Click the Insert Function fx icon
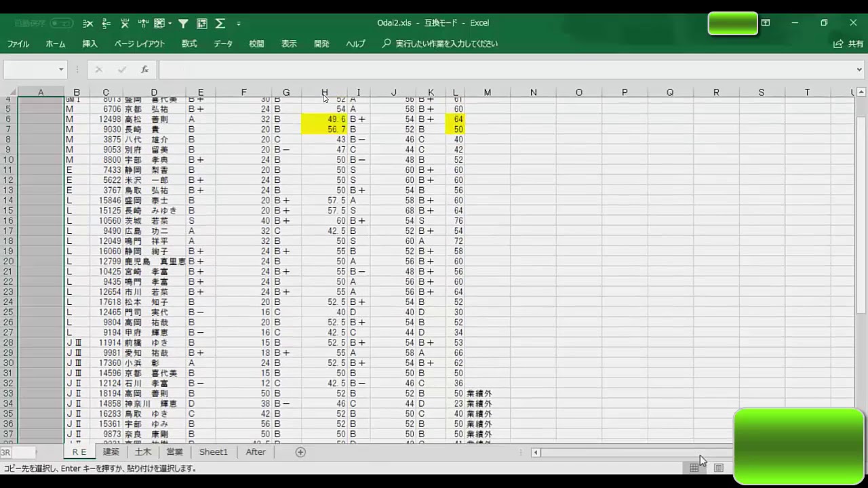Image resolution: width=868 pixels, height=488 pixels. [x=144, y=69]
